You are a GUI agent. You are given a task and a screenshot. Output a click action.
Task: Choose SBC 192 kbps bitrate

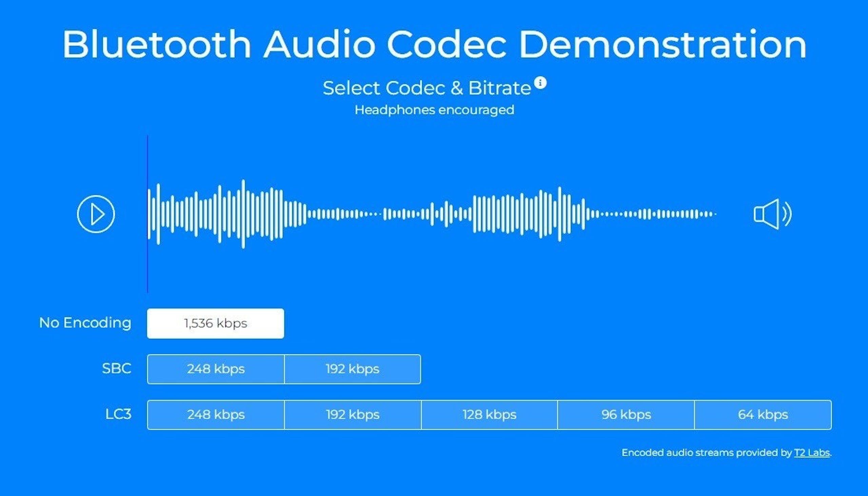coord(353,369)
